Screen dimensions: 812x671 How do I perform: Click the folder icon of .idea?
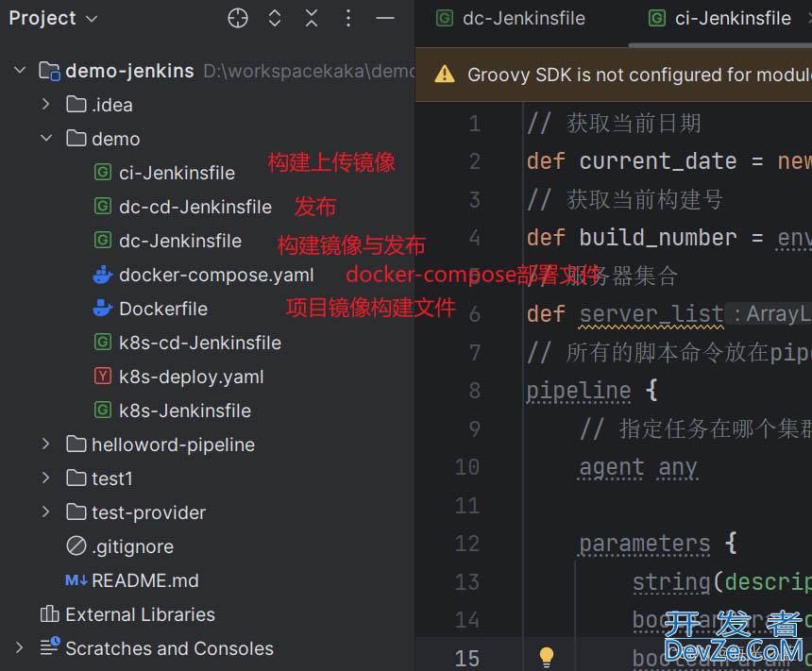coord(76,104)
